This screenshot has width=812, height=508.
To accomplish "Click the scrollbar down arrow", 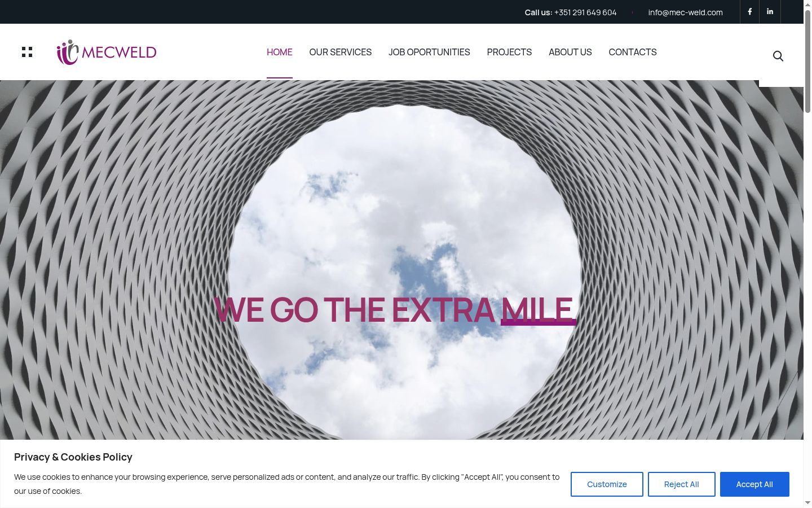I will 807,503.
